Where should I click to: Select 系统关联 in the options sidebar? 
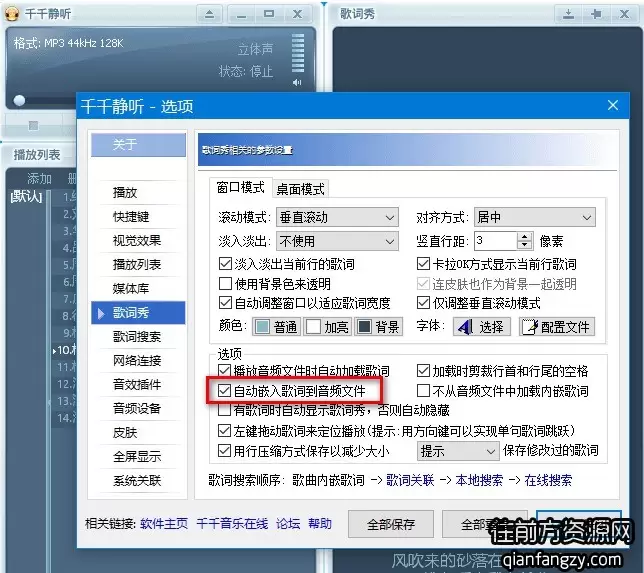click(138, 480)
